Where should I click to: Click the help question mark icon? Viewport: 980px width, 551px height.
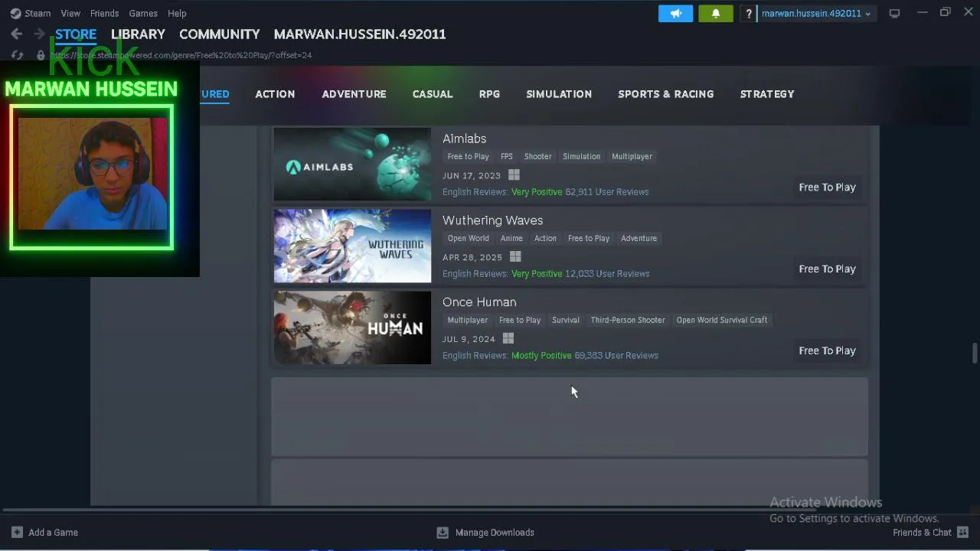(x=749, y=14)
